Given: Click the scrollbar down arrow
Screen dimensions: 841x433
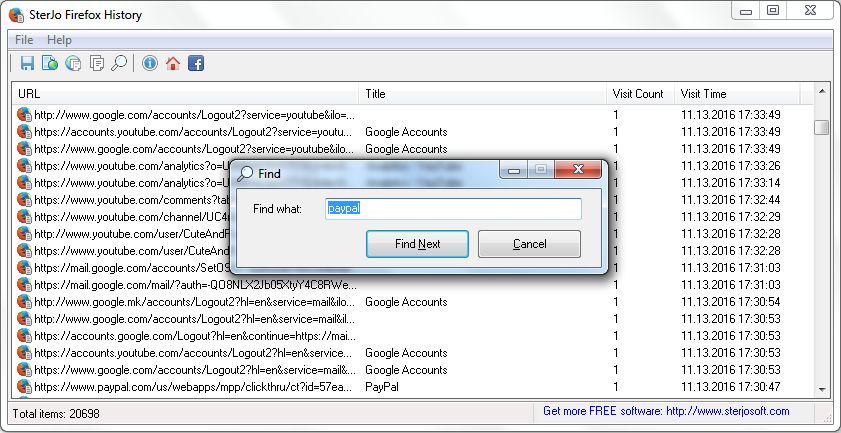Looking at the screenshot, I should (x=822, y=390).
